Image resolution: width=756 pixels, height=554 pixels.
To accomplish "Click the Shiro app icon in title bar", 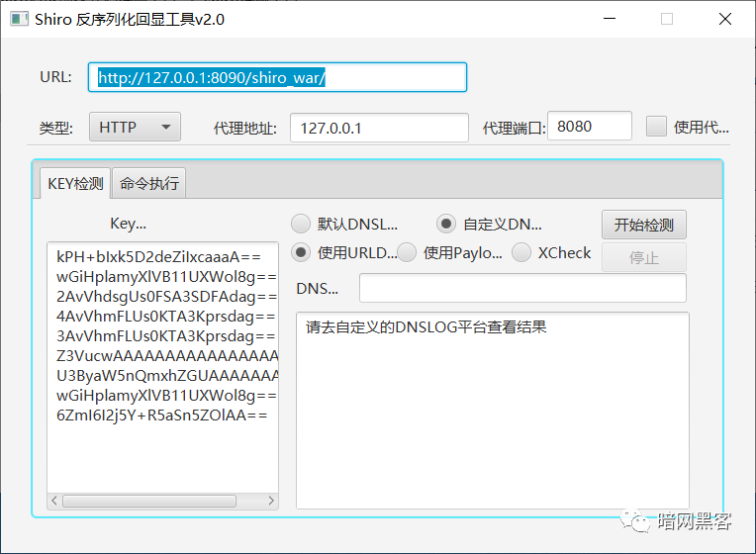I will point(19,19).
